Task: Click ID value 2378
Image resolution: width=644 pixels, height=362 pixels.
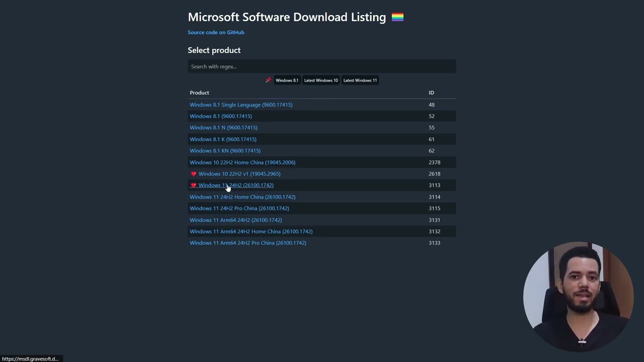Action: click(x=434, y=162)
